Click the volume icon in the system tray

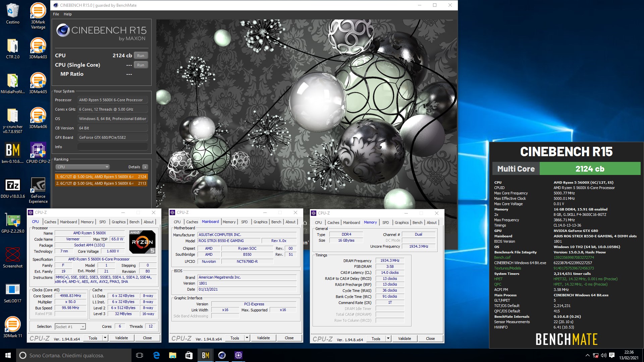603,355
